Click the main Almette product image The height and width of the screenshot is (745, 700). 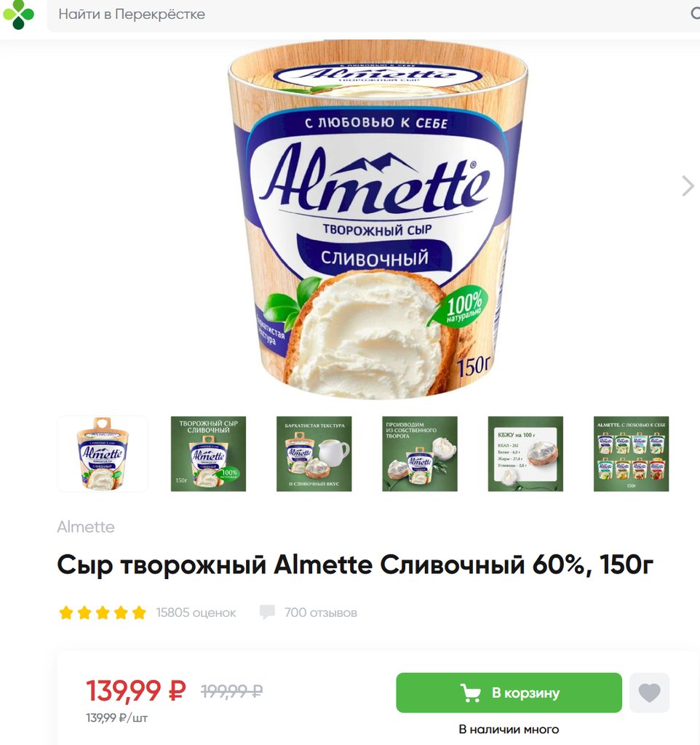point(378,220)
